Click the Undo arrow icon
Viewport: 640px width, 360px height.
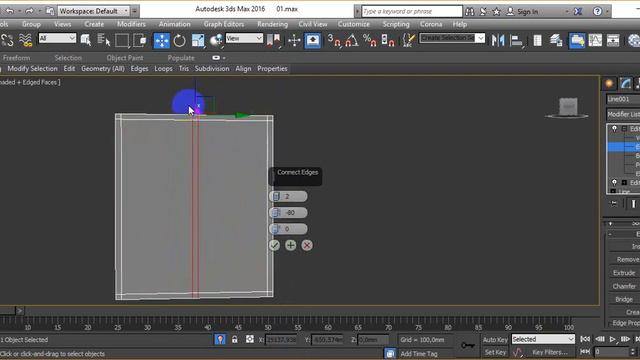9,11
